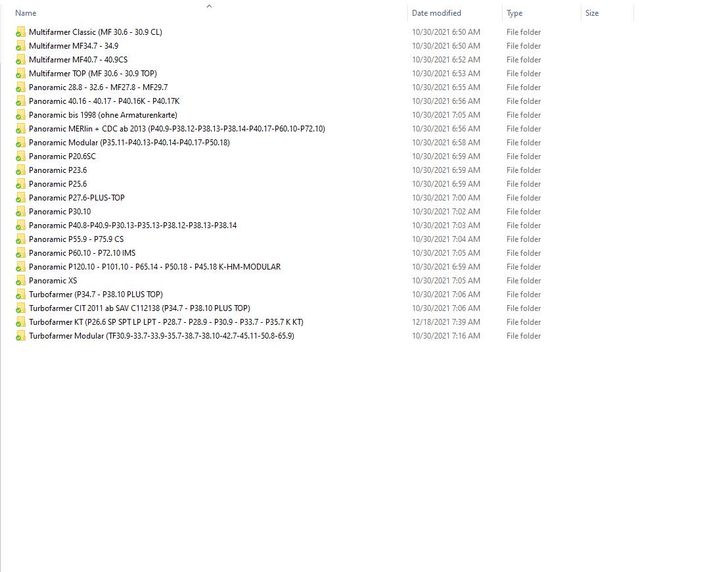Sort list by Size column header
728x572 pixels.
592,13
